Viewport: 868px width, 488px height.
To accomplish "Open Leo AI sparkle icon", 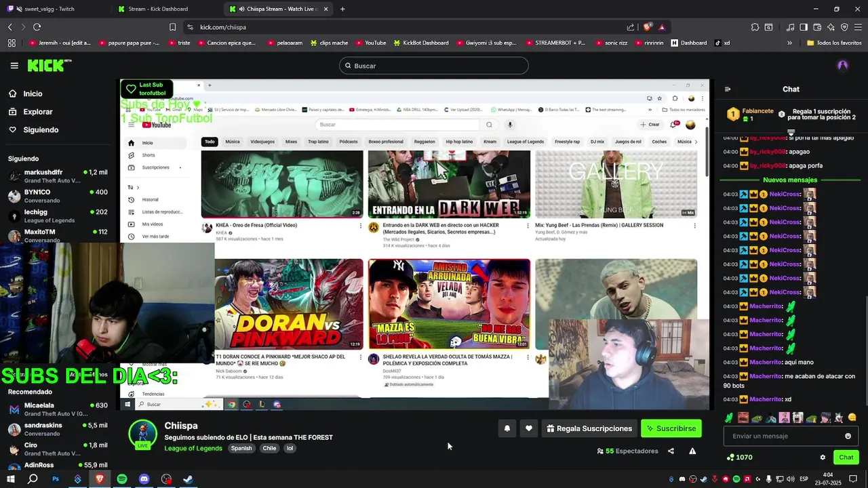I will (x=831, y=27).
